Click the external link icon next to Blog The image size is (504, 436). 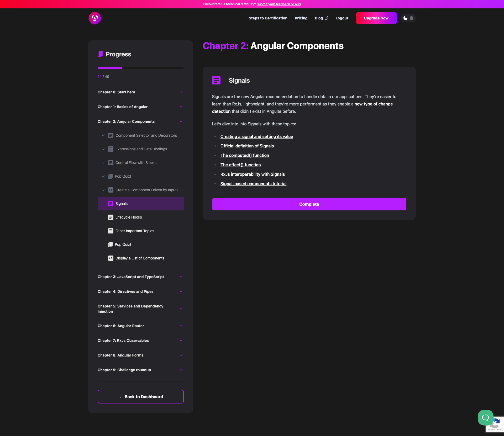[326, 18]
